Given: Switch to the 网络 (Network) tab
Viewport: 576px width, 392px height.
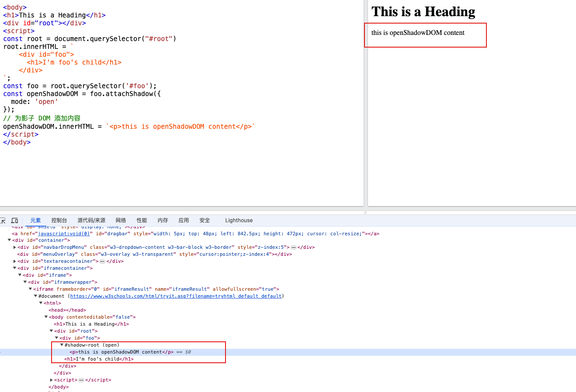Looking at the screenshot, I should pos(121,220).
